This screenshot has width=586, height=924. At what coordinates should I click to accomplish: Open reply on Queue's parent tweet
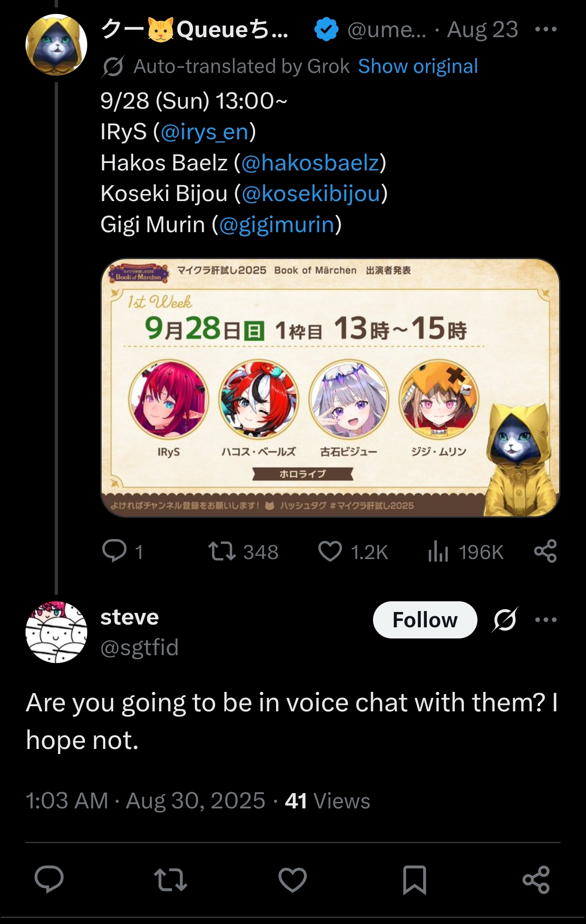click(114, 552)
